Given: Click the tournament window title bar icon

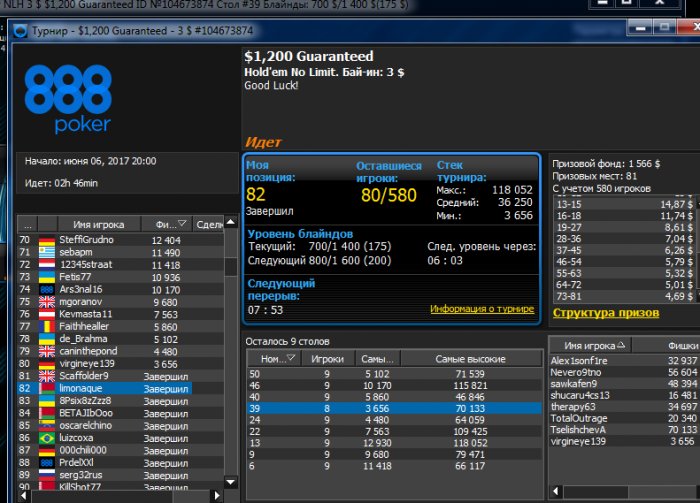Looking at the screenshot, I should (21, 31).
